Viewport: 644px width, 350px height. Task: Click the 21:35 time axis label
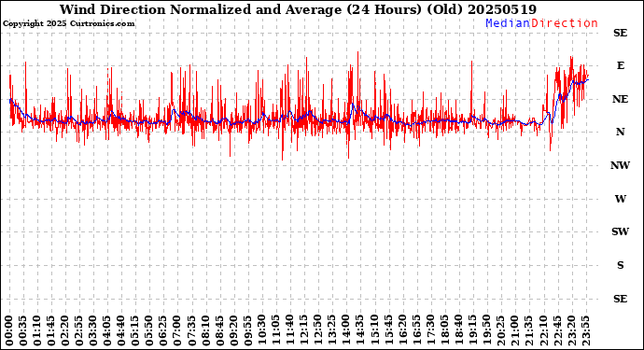click(x=529, y=331)
